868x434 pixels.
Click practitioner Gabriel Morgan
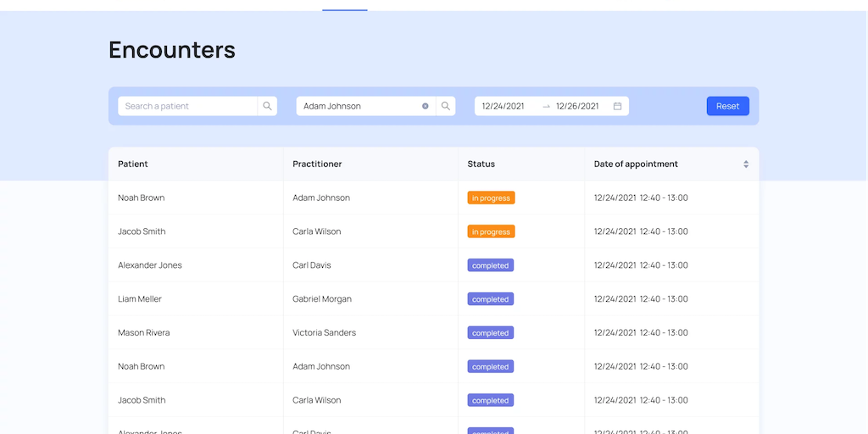pos(322,299)
